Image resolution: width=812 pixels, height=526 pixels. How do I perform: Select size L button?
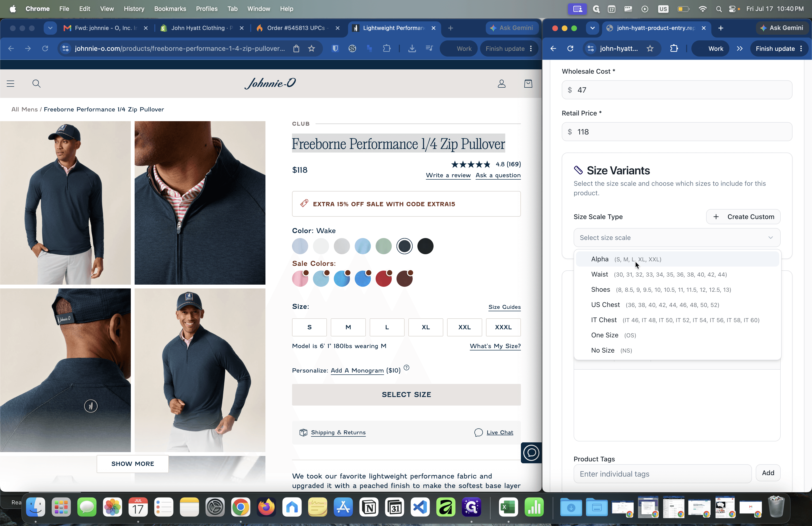pos(387,327)
